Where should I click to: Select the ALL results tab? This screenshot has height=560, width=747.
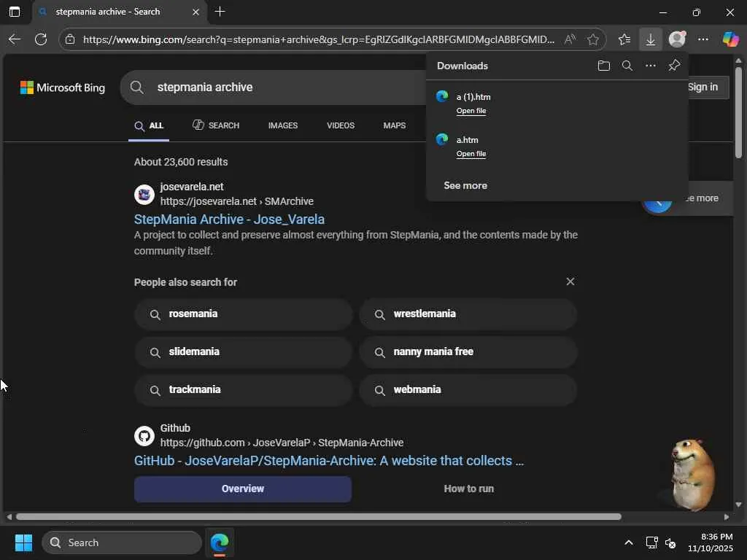149,125
